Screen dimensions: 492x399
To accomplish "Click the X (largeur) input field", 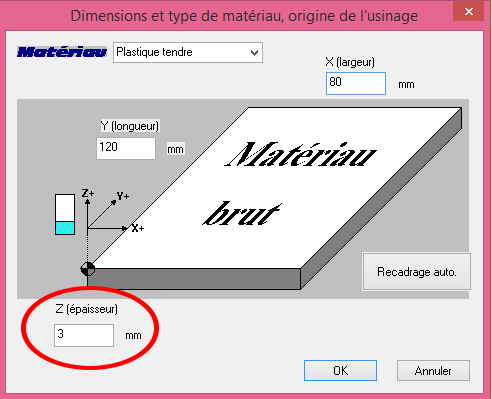I will (356, 83).
